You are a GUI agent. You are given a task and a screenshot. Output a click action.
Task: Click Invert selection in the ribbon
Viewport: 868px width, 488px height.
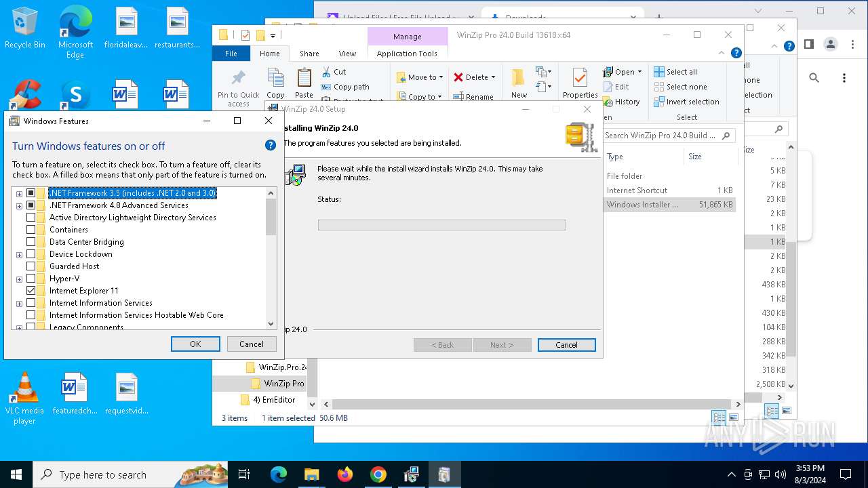coord(686,102)
